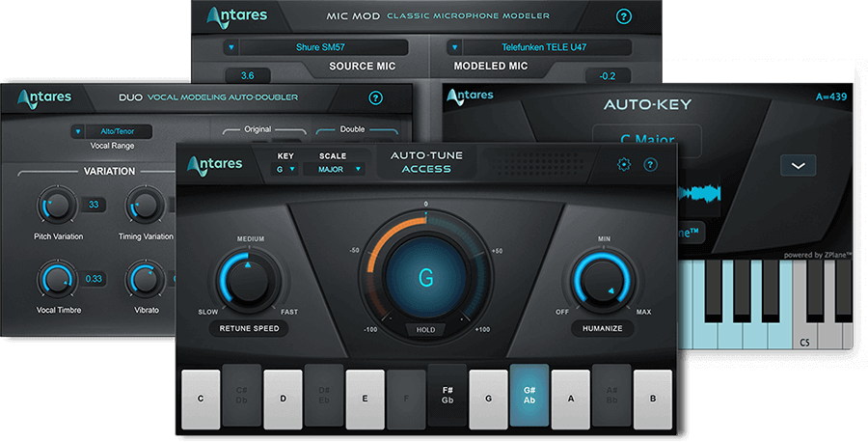Viewport: 868px width, 442px height.
Task: Click the audio waveform in Auto-Key
Action: pos(699,194)
